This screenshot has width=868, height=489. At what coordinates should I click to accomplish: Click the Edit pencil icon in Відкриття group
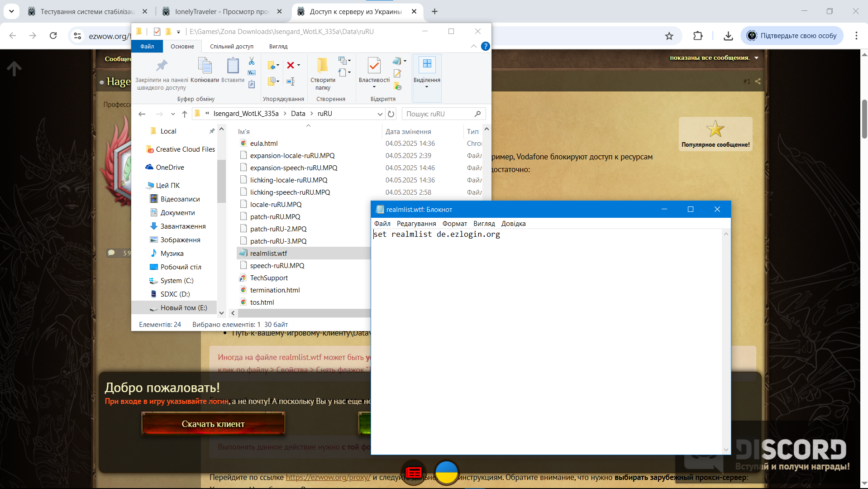click(397, 73)
